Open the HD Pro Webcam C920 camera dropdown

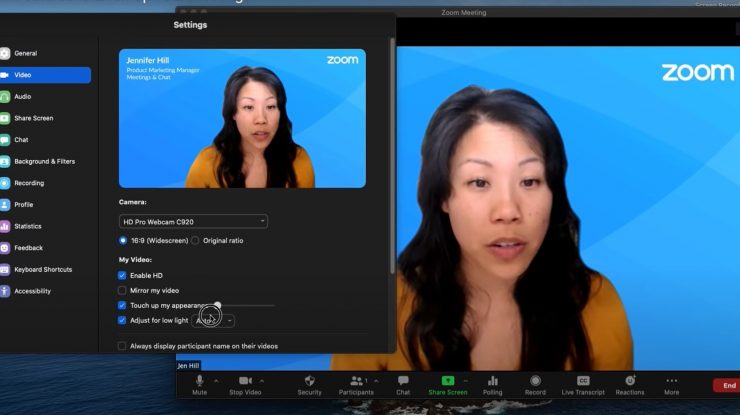[193, 221]
